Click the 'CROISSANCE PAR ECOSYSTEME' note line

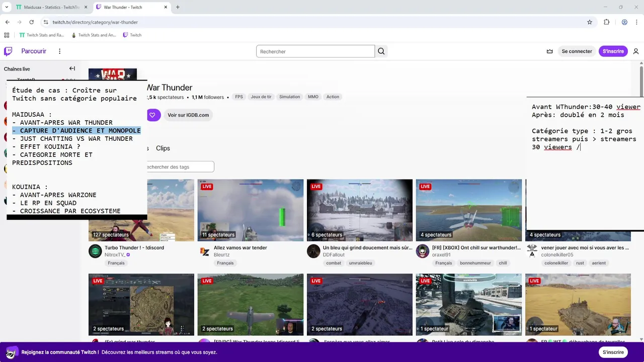(66, 211)
